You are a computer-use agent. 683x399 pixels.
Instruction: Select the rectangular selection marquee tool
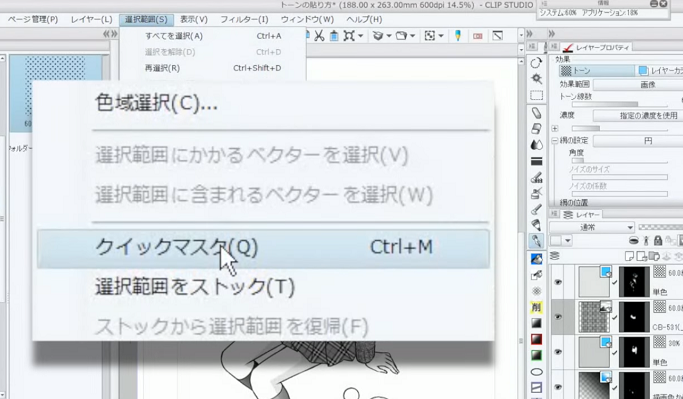[536, 95]
